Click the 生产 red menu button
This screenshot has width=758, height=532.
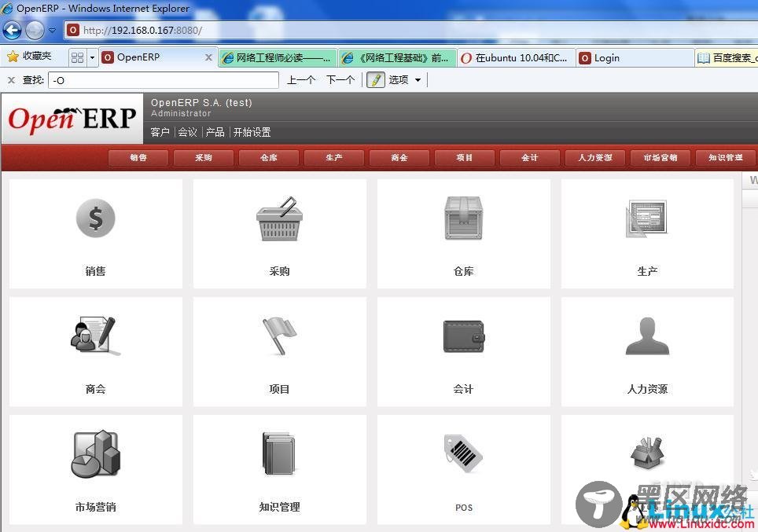click(334, 157)
